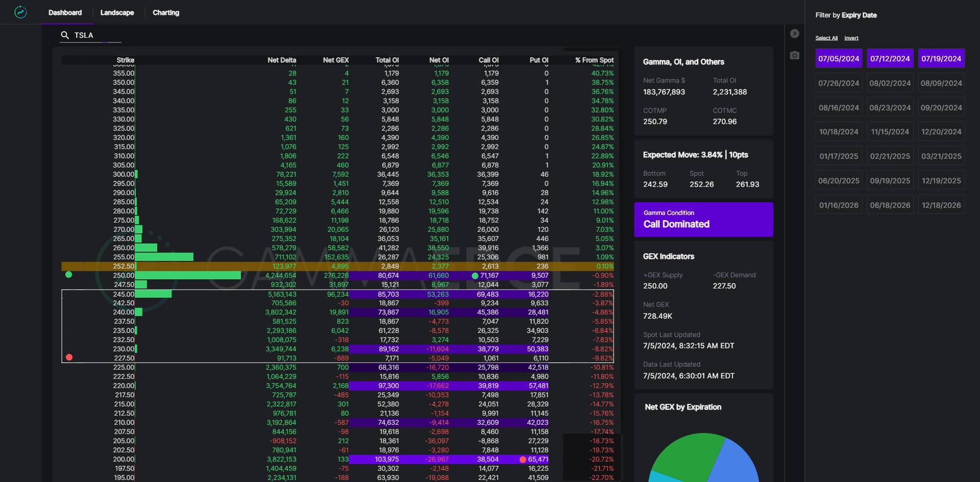This screenshot has width=980, height=482.
Task: Click the COTMC value 270.96
Action: 725,122
